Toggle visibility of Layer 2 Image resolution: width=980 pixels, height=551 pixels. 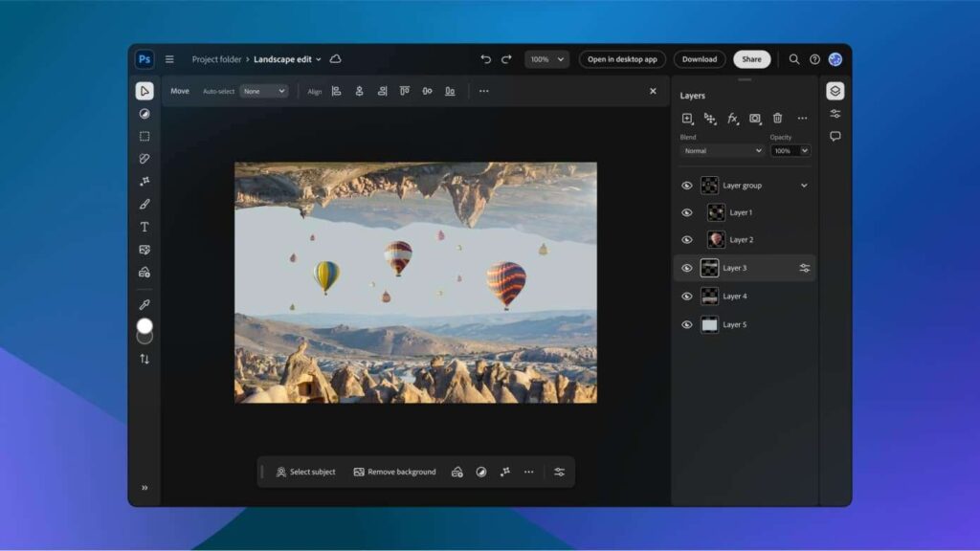point(686,239)
